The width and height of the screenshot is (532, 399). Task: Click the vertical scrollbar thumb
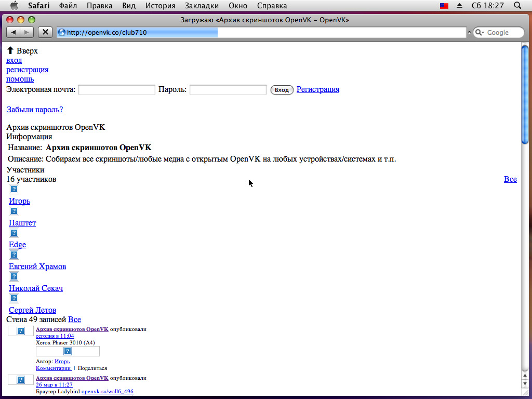click(x=525, y=94)
